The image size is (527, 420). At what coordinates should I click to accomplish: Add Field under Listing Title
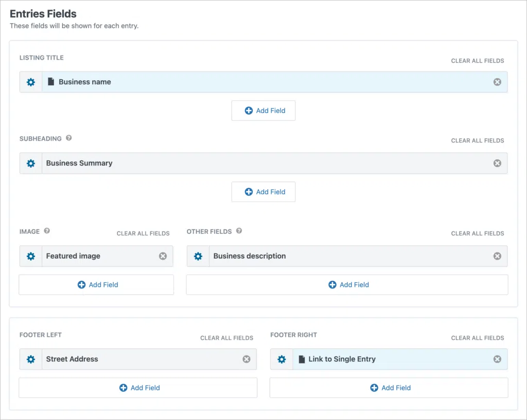(263, 111)
